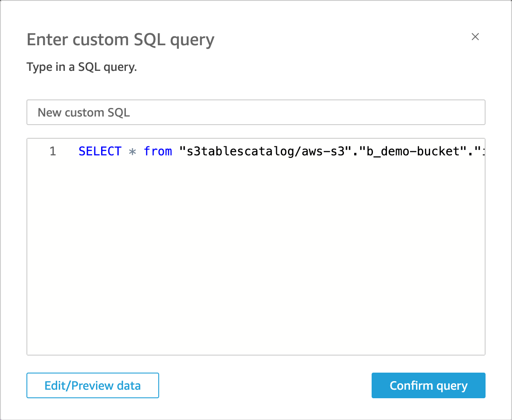Click the X icon in the top corner
The height and width of the screenshot is (420, 512).
(x=475, y=37)
